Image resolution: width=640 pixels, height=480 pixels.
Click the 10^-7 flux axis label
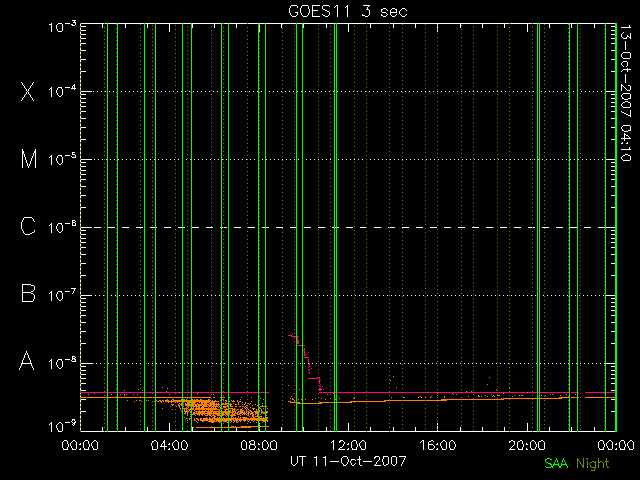tap(62, 295)
